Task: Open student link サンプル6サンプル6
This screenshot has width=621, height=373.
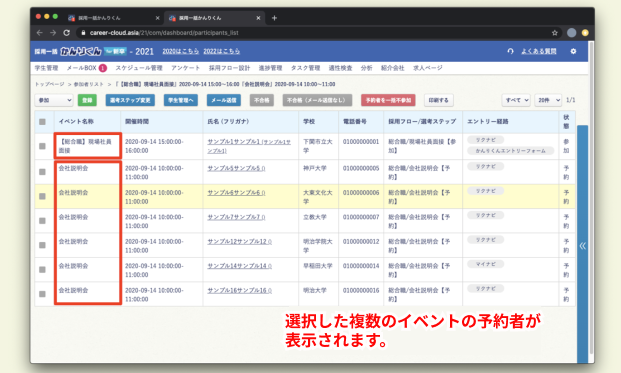Action: pos(236,193)
